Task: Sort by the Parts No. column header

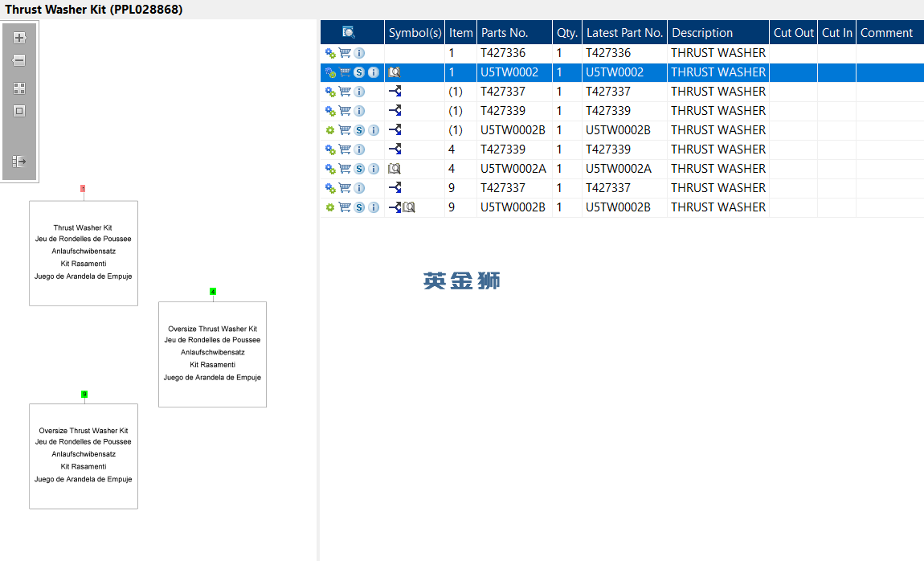Action: [x=514, y=32]
